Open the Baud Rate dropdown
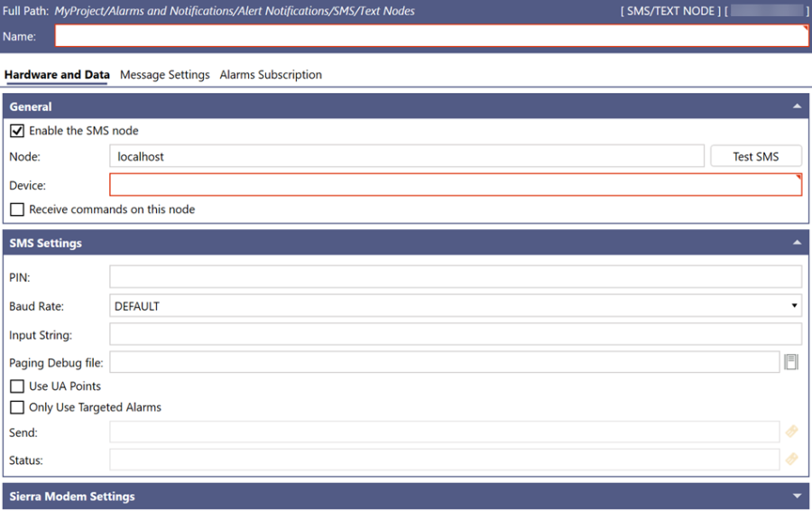This screenshot has height=511, width=812. pos(456,306)
